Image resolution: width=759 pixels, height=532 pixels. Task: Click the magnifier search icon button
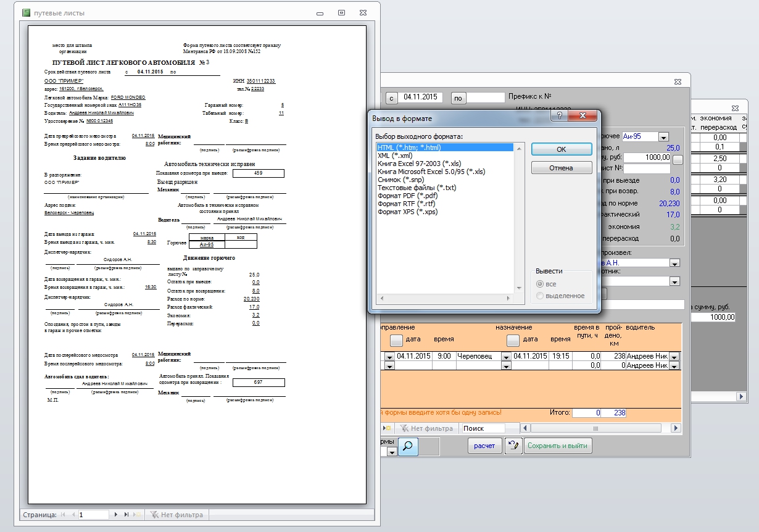408,446
